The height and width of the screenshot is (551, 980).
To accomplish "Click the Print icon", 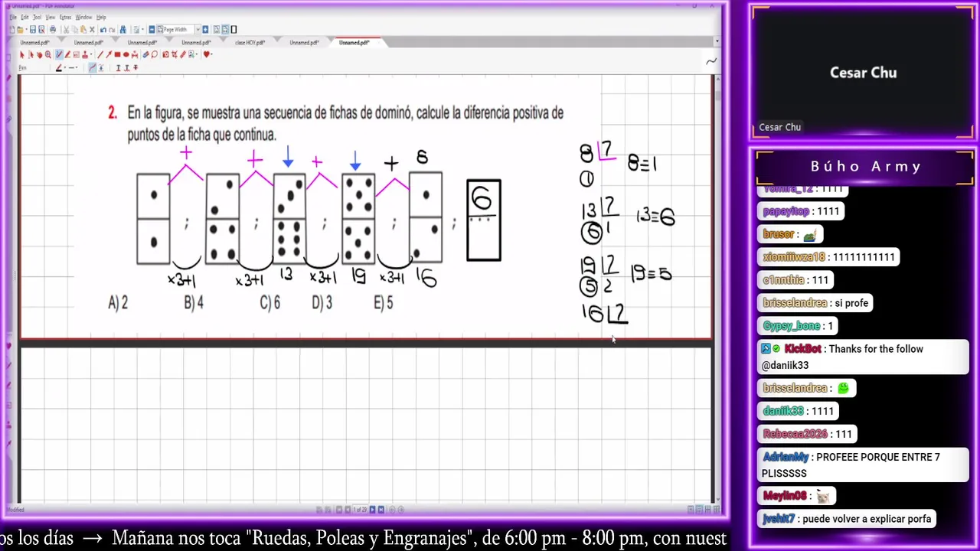I will 53,30.
